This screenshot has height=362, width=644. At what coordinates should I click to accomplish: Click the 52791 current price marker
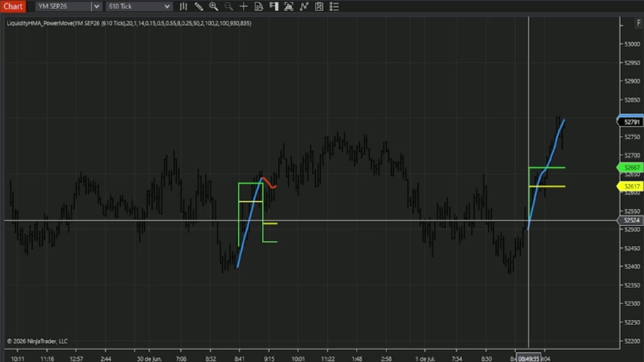631,122
